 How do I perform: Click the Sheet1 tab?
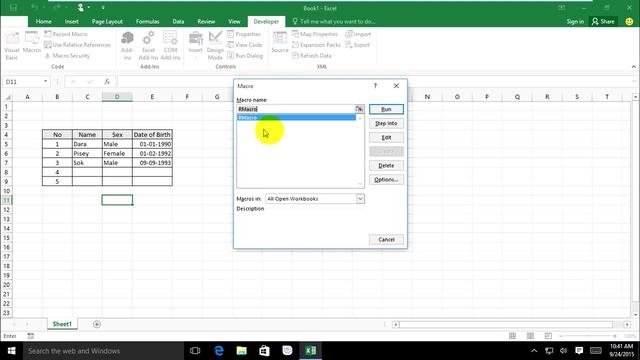(x=62, y=324)
